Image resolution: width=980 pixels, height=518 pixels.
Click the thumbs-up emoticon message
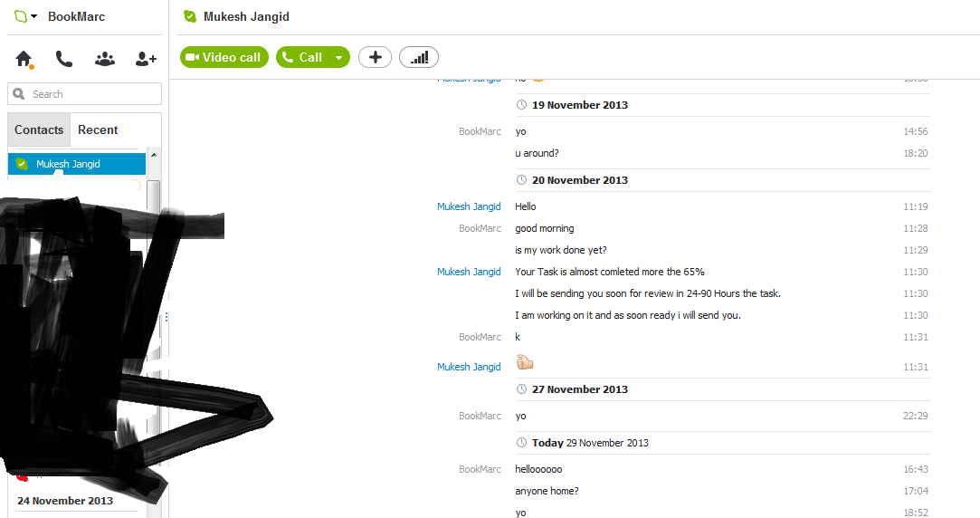[x=525, y=361]
